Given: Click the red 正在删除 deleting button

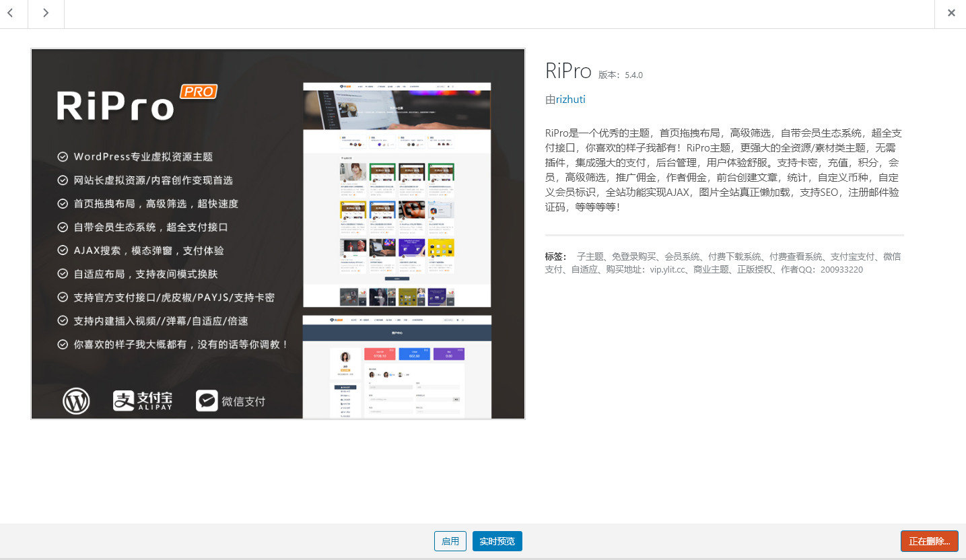Looking at the screenshot, I should point(929,541).
